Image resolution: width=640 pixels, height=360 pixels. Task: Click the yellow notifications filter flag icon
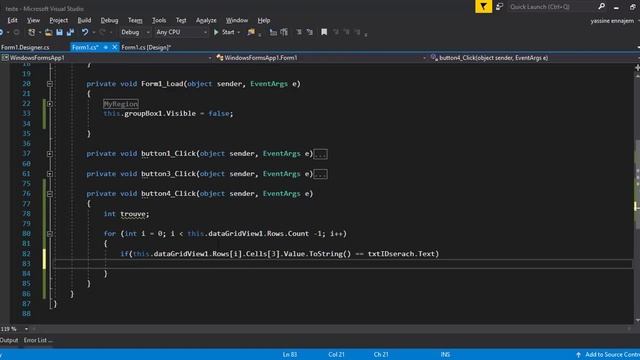483,7
